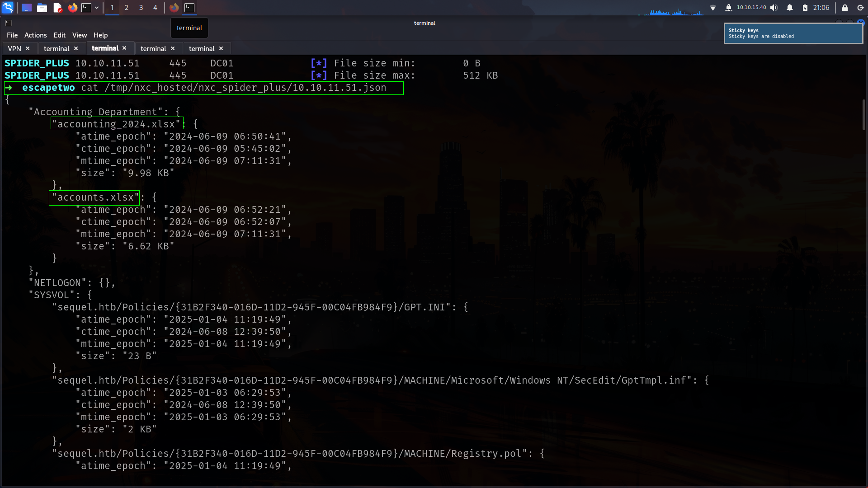The image size is (868, 488).
Task: Switch to workspace 1
Action: click(x=112, y=8)
